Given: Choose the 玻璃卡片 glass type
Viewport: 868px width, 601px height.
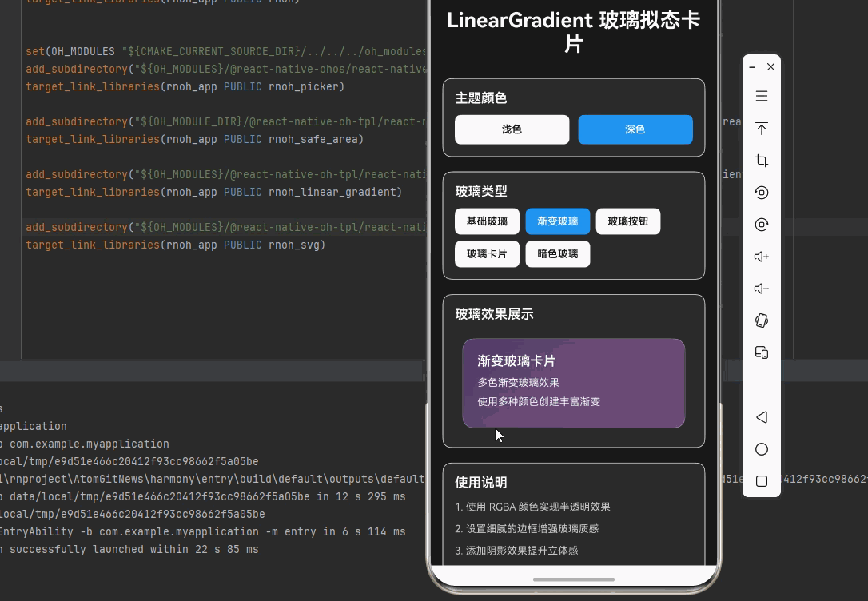Looking at the screenshot, I should click(487, 254).
